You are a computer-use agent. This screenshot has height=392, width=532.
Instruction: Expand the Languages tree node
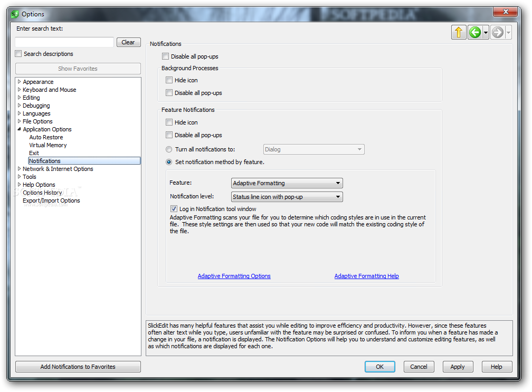point(20,113)
